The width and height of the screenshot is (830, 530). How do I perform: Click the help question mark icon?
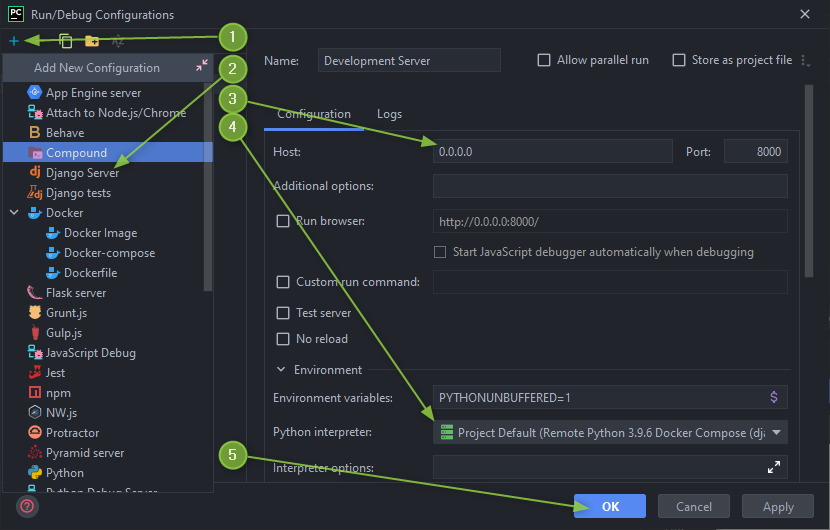point(27,506)
